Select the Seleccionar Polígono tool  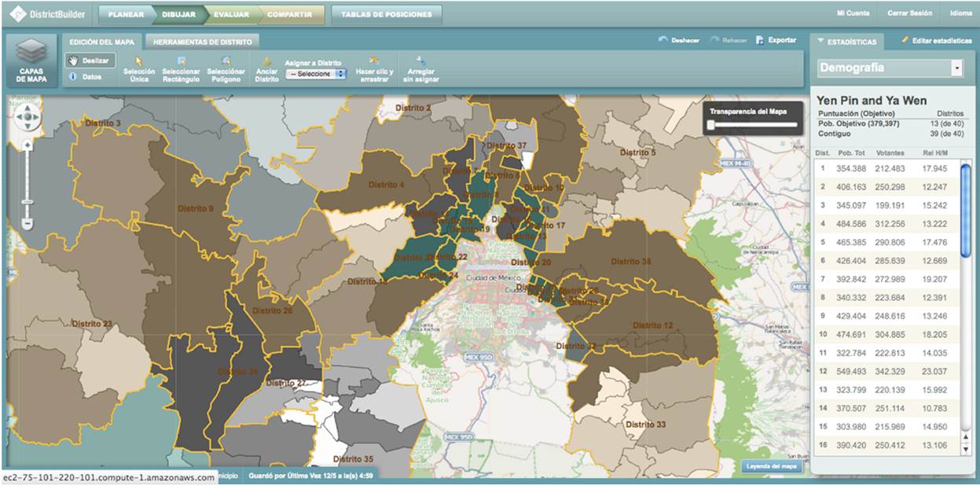(226, 70)
